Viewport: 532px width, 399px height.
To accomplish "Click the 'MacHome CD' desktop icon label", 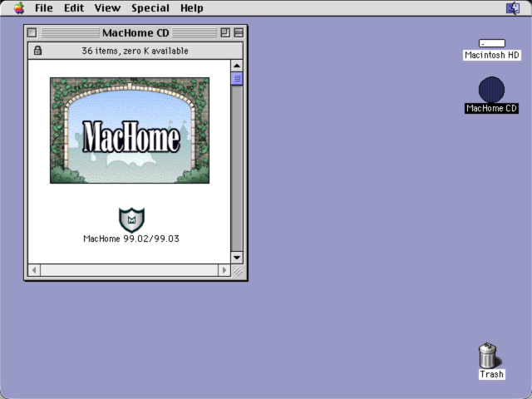I will (x=491, y=108).
